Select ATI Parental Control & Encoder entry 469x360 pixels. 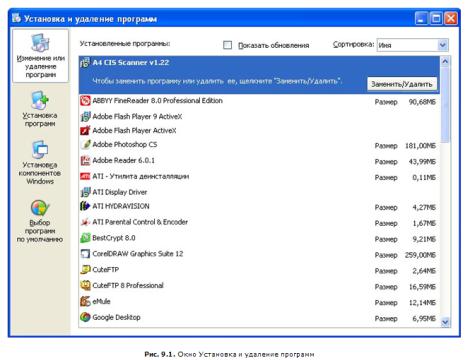pyautogui.click(x=259, y=222)
